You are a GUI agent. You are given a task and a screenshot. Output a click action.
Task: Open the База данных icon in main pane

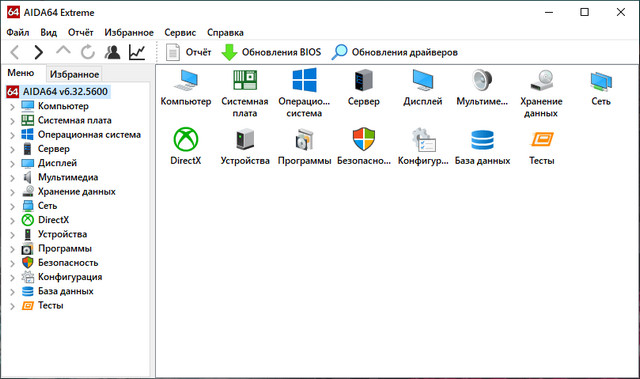pyautogui.click(x=482, y=140)
